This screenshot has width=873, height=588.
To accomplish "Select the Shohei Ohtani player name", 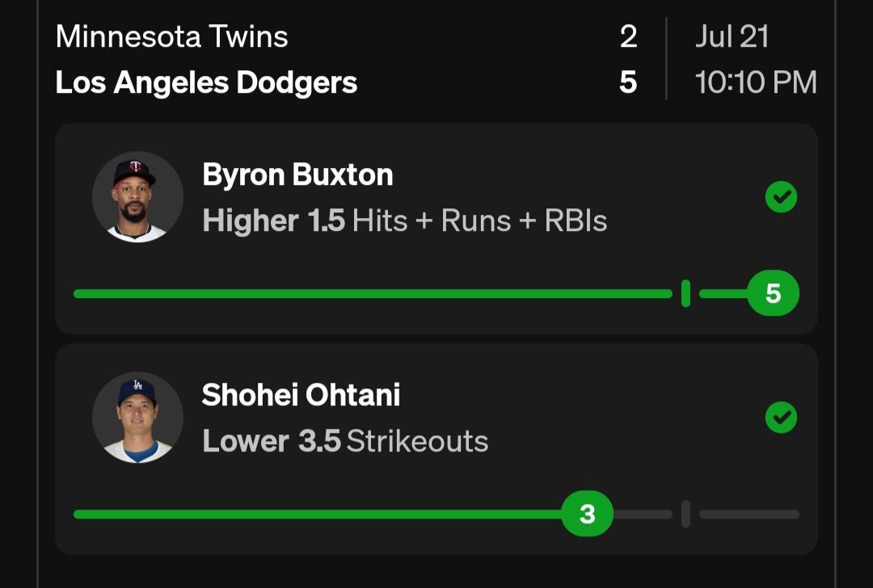I will [301, 395].
